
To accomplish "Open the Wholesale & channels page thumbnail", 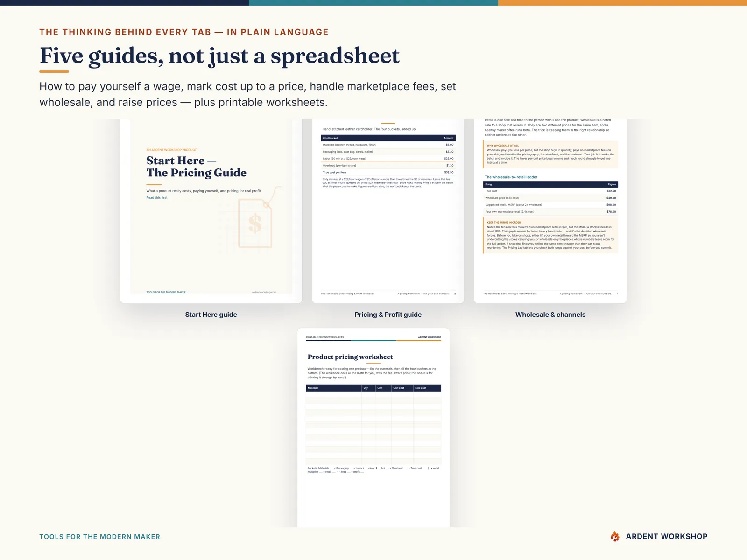I will pos(550,211).
